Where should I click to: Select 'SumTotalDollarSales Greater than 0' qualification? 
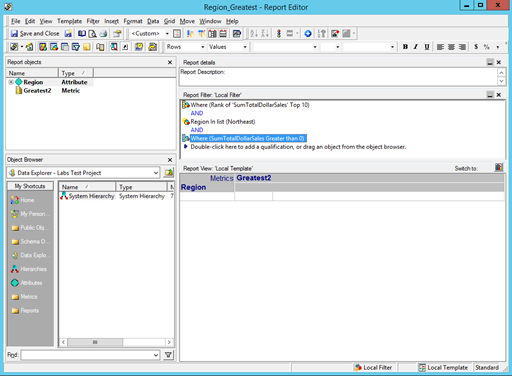coord(248,138)
